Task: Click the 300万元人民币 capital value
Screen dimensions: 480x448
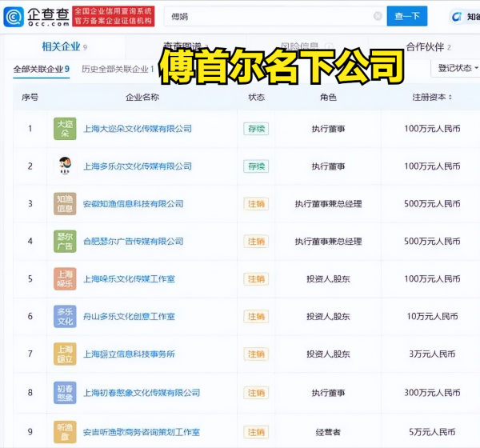Action: pyautogui.click(x=432, y=393)
